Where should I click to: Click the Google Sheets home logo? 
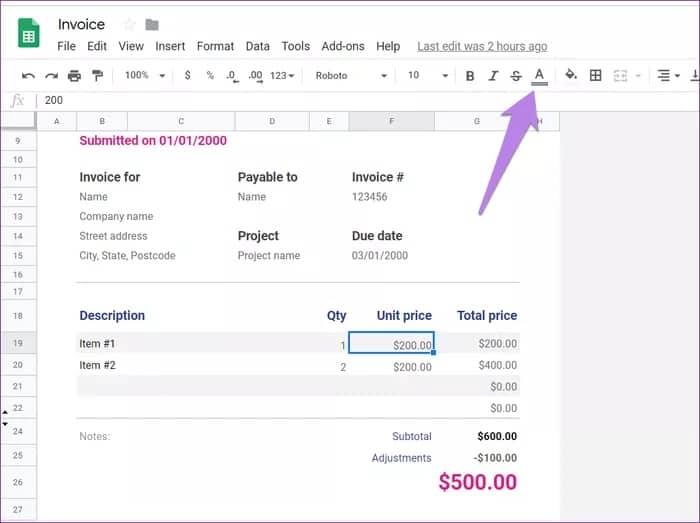28,34
